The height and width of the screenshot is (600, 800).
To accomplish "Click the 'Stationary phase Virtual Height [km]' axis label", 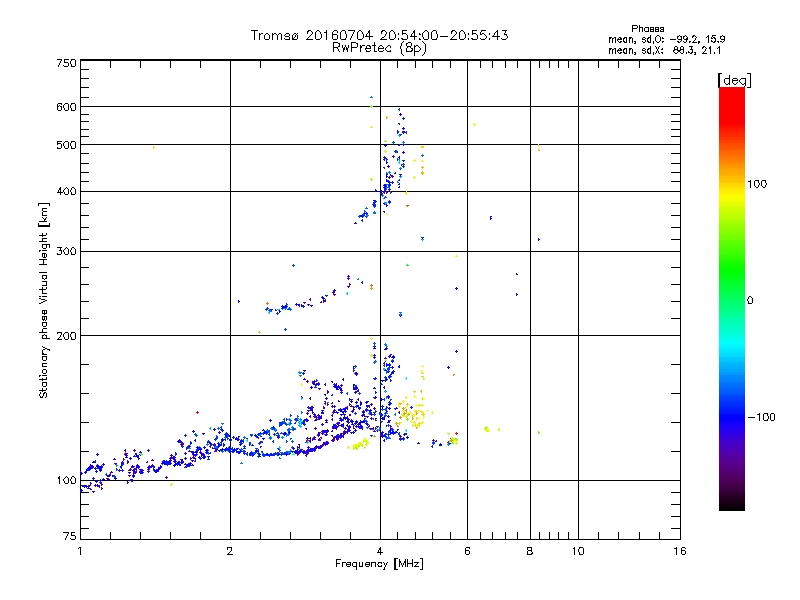I will point(43,300).
